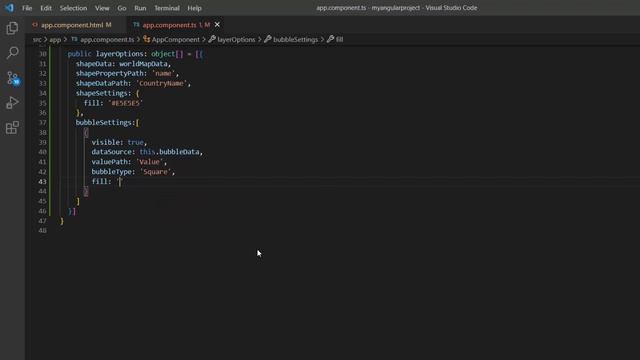The height and width of the screenshot is (360, 640).
Task: Click the app.component.ts breadcrumb
Action: [x=103, y=40]
